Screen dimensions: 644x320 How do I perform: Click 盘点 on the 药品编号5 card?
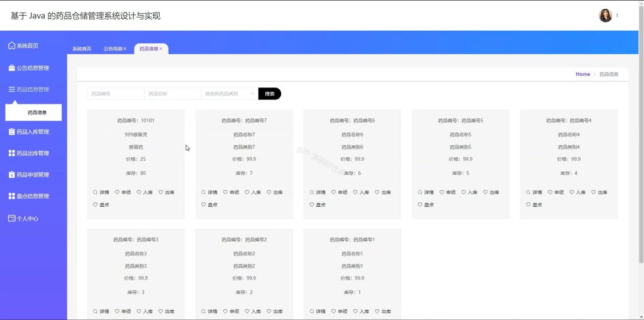(x=426, y=204)
